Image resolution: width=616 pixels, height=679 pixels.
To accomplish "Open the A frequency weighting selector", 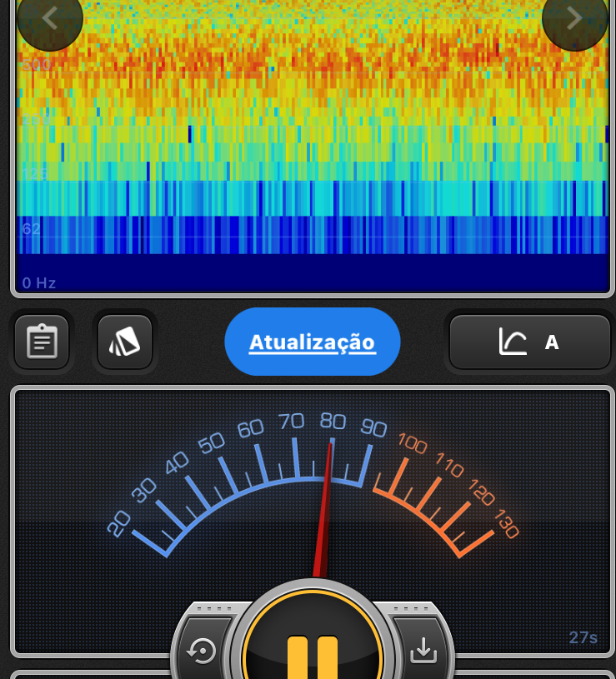I will 551,342.
